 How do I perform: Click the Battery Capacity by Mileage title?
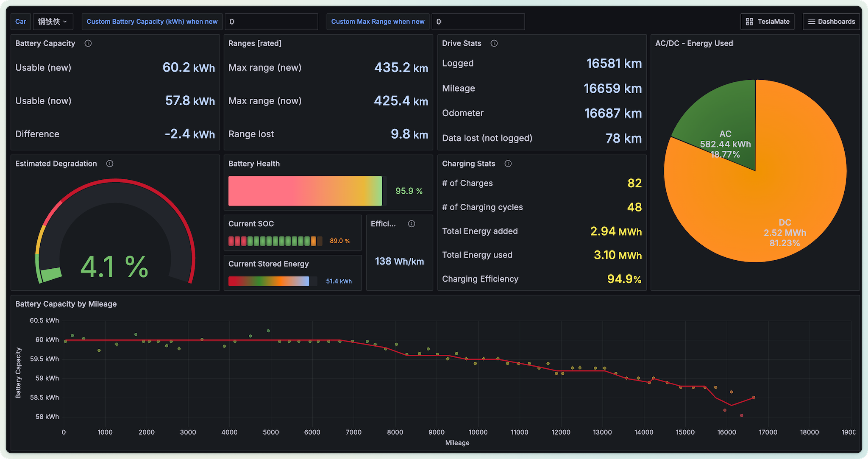point(66,304)
